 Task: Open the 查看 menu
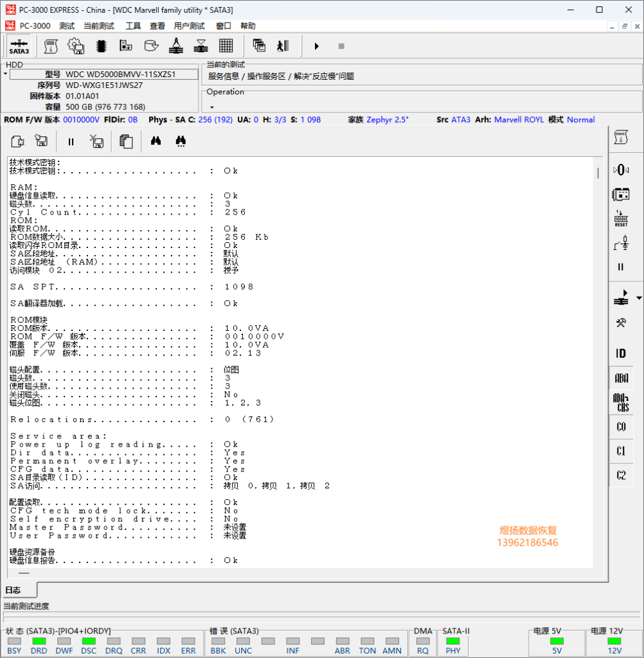[157, 26]
